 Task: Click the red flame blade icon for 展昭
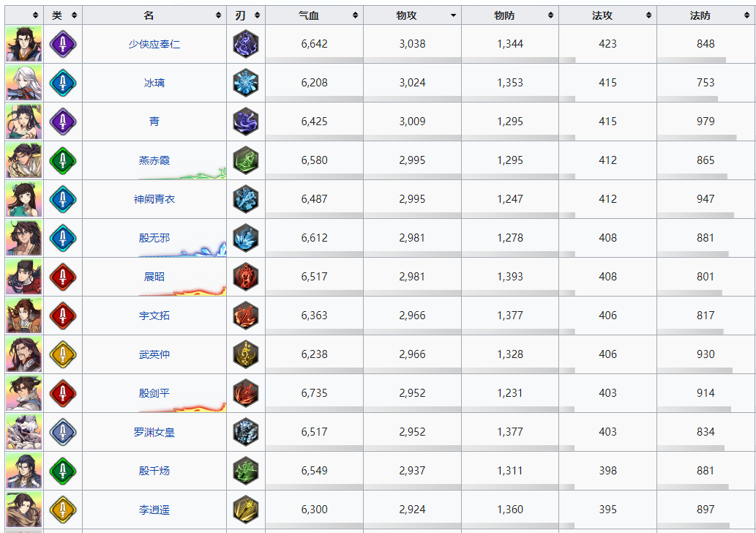pos(245,277)
